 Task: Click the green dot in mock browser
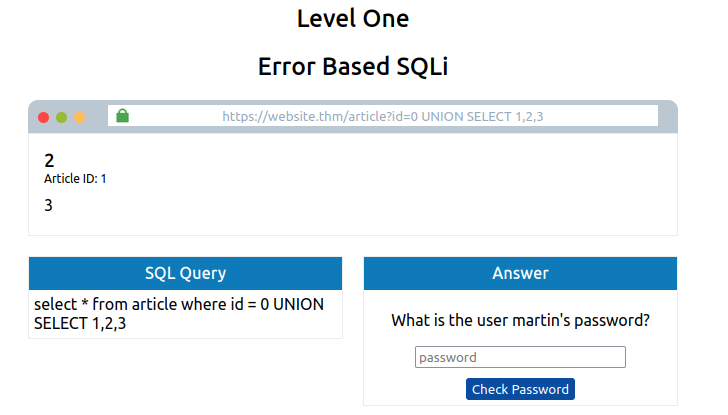61,117
